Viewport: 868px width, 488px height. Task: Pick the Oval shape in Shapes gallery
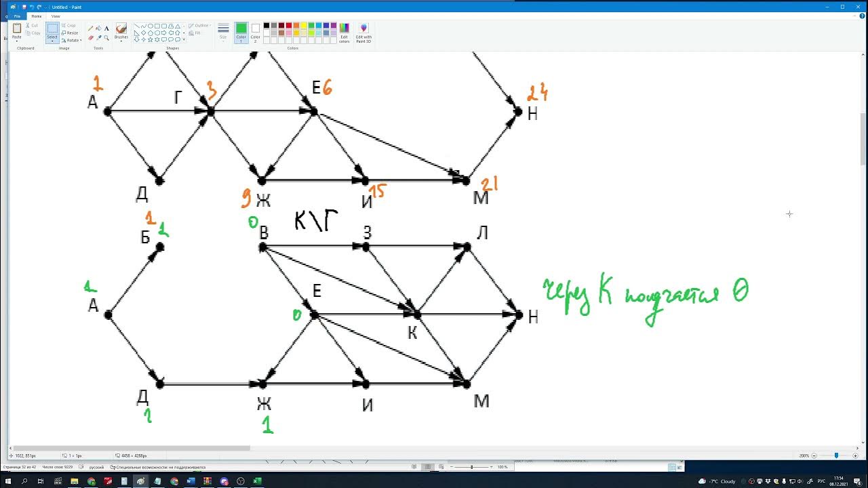click(x=151, y=26)
